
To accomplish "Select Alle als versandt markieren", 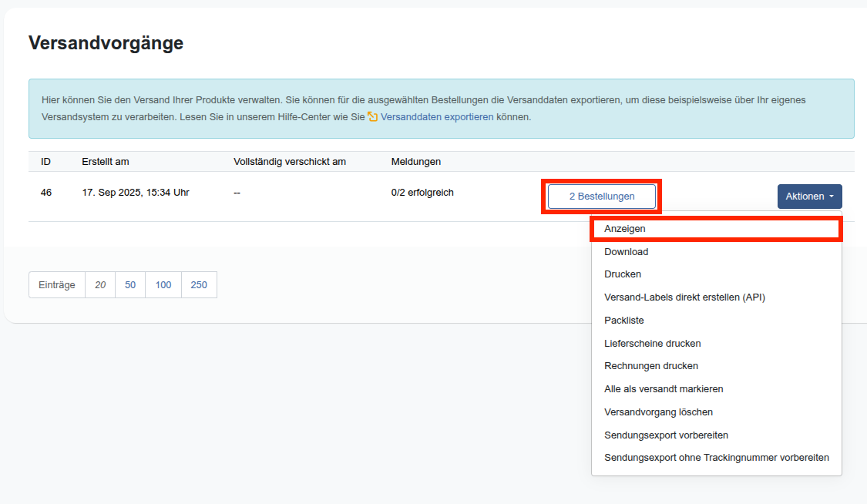I will click(717, 389).
